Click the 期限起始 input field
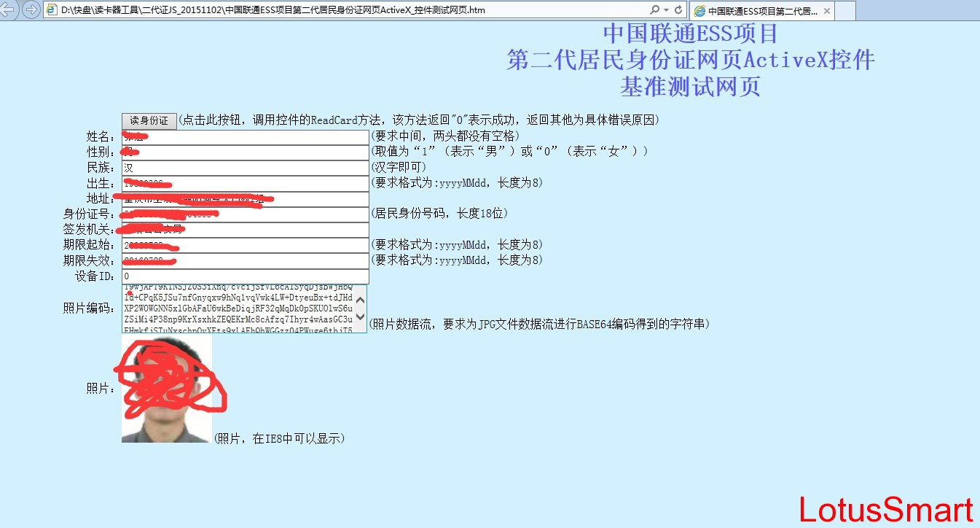980x528 pixels. pos(246,245)
